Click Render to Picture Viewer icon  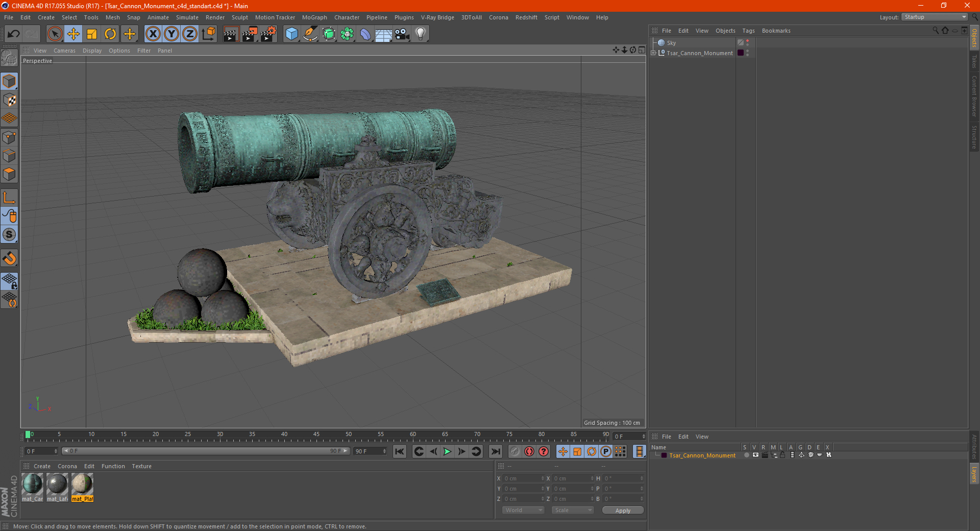tap(250, 34)
